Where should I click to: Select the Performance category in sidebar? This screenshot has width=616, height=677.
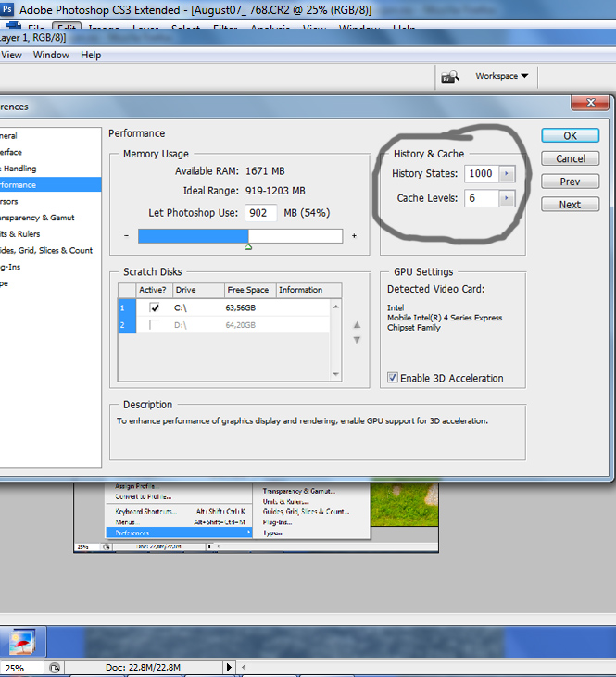click(51, 185)
